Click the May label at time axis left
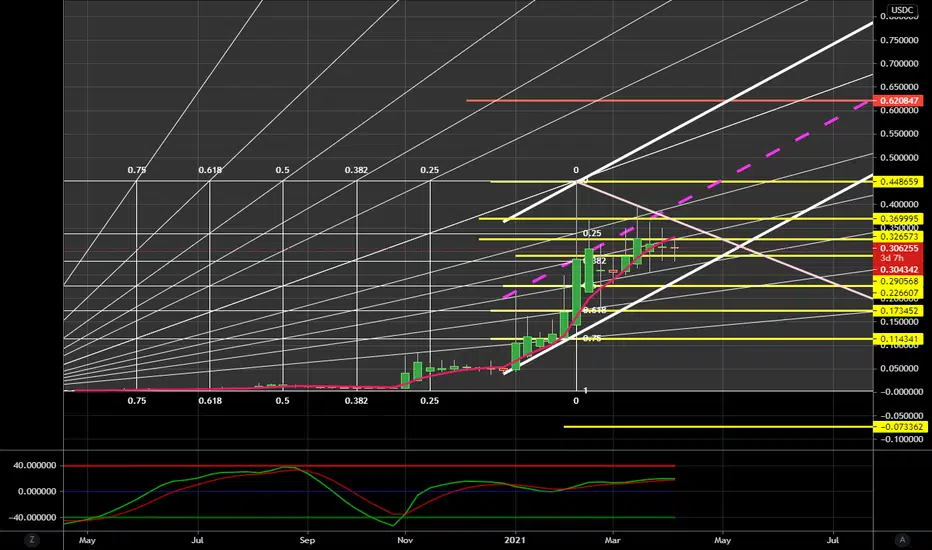932x550 pixels. pyautogui.click(x=87, y=540)
